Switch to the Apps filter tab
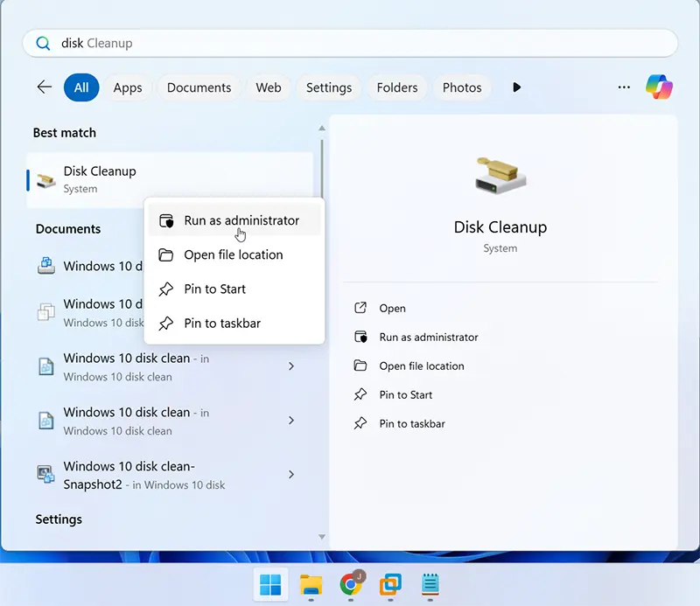Screen dimensions: 700x606 (x=128, y=87)
